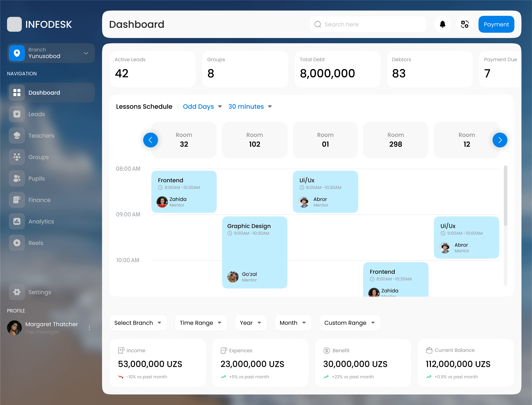532x405 pixels.
Task: Click the red downtrend arrow under Income
Action: tap(121, 377)
